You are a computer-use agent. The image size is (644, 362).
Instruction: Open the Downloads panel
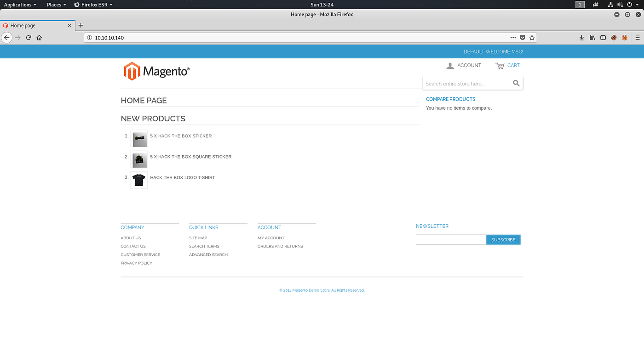pyautogui.click(x=581, y=38)
